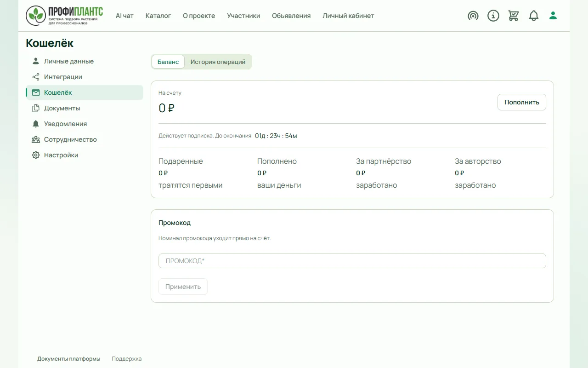Open AI чат from the top menu
The image size is (588, 368).
click(x=124, y=16)
